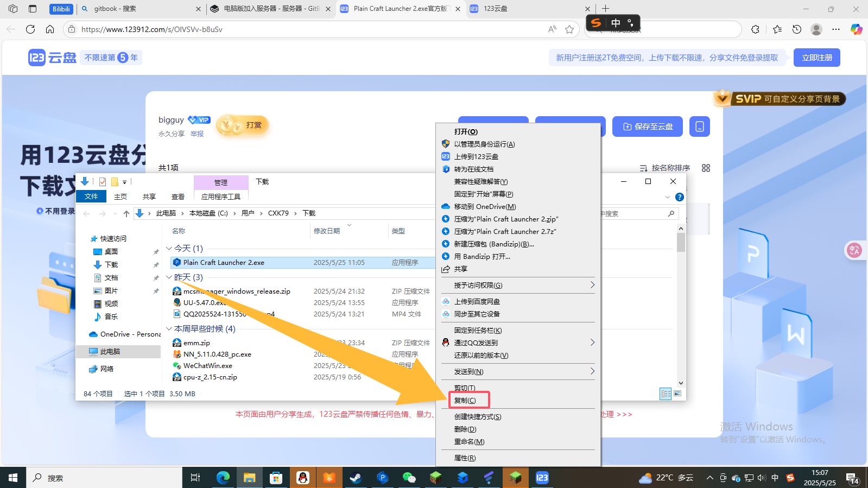Expand the 发送到 submenu
Image resolution: width=868 pixels, height=488 pixels.
pos(592,371)
